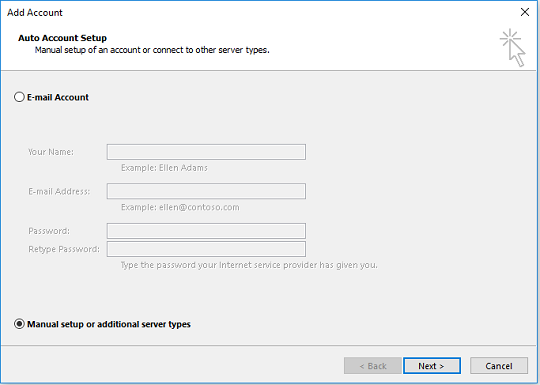Click the 'E-mail Address:' label

point(59,191)
